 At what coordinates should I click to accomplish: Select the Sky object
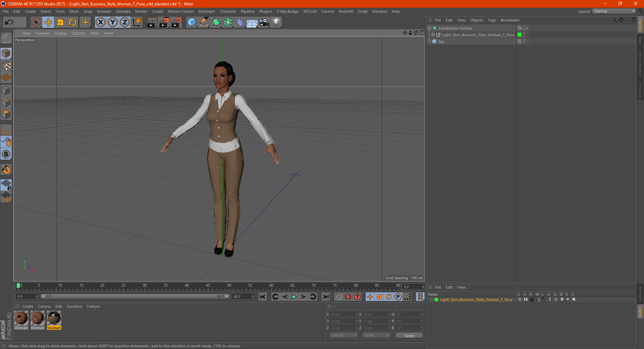(x=441, y=42)
